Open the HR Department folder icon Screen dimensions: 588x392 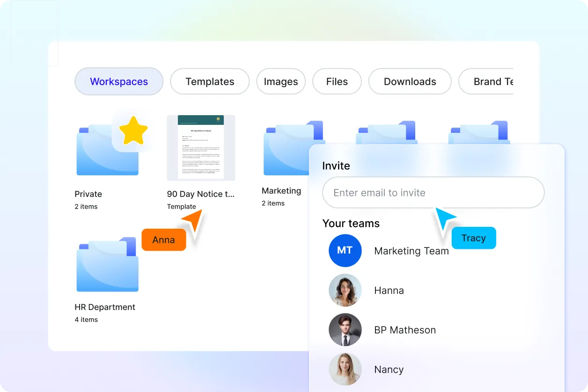(x=107, y=266)
